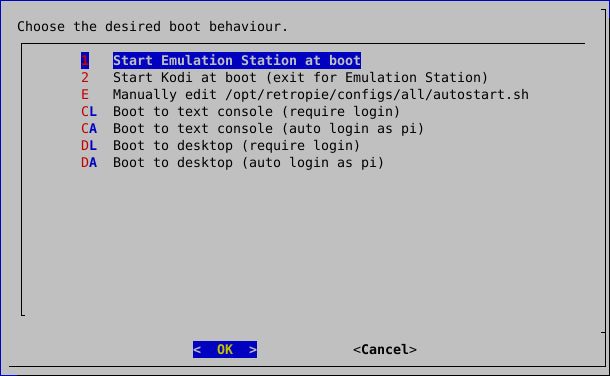Select Manually edit autostart.sh entry
The image size is (610, 376).
pos(321,94)
